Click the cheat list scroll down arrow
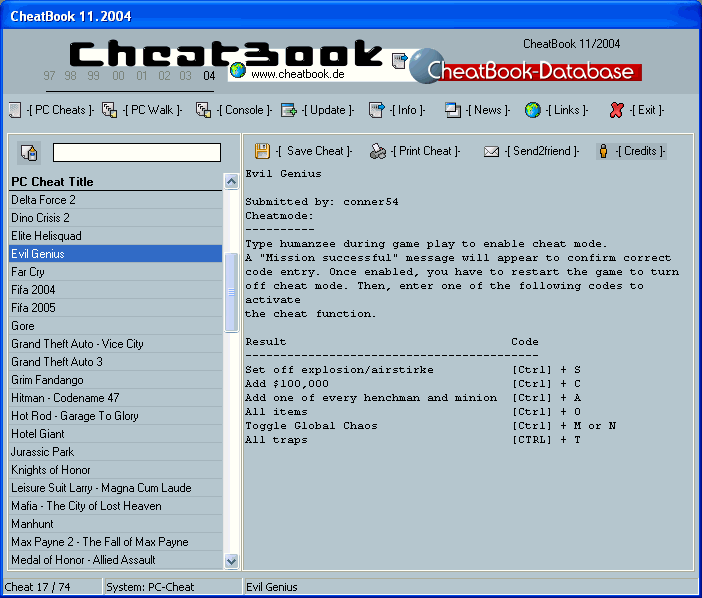Viewport: 702px width, 598px height. click(231, 561)
